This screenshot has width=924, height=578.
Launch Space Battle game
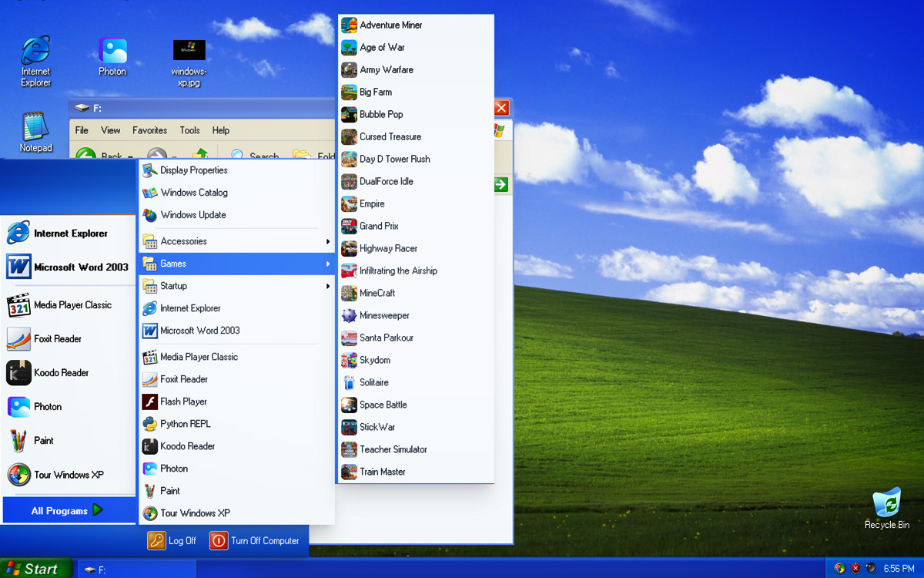point(415,405)
